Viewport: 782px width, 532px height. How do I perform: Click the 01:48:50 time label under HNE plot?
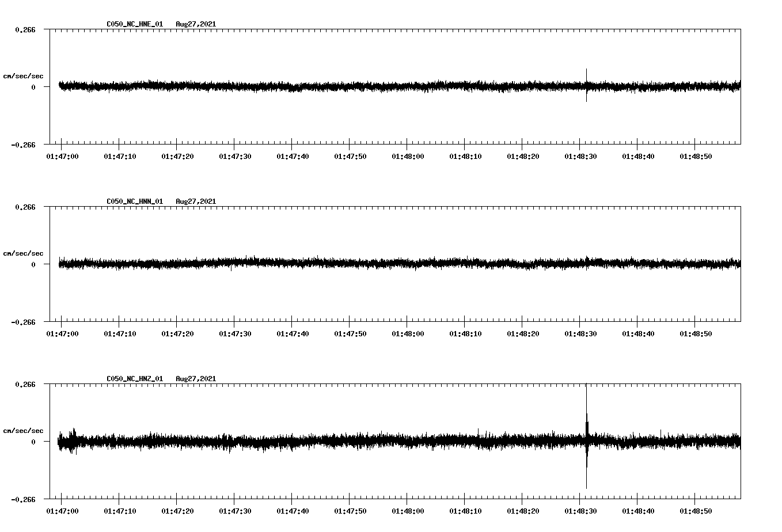pos(696,156)
